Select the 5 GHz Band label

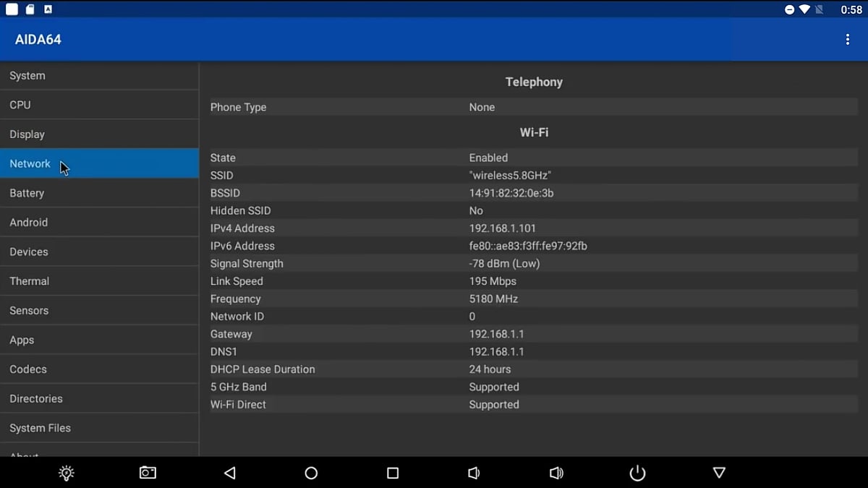pyautogui.click(x=238, y=388)
